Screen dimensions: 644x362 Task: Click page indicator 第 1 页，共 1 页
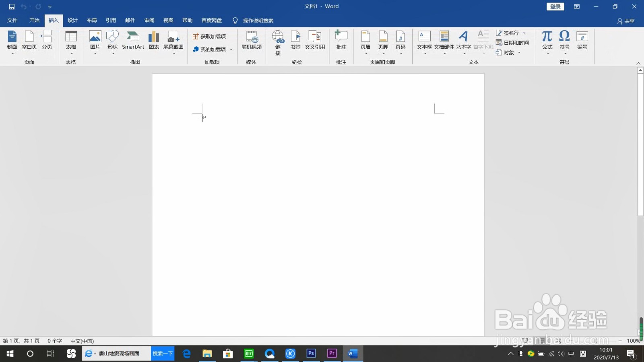click(21, 341)
